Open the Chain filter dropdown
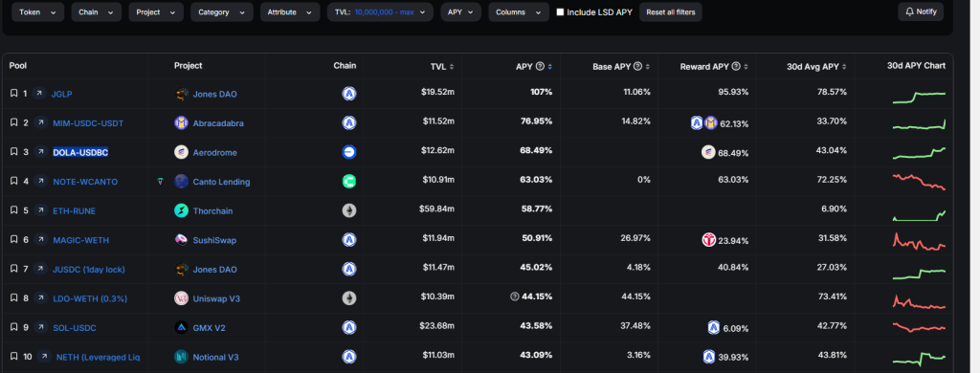The image size is (980, 373). click(x=97, y=11)
